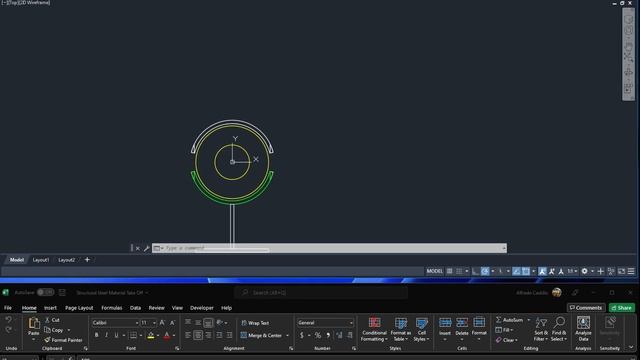This screenshot has height=360, width=640.
Task: Open Find & Select magnifier
Action: (559, 329)
